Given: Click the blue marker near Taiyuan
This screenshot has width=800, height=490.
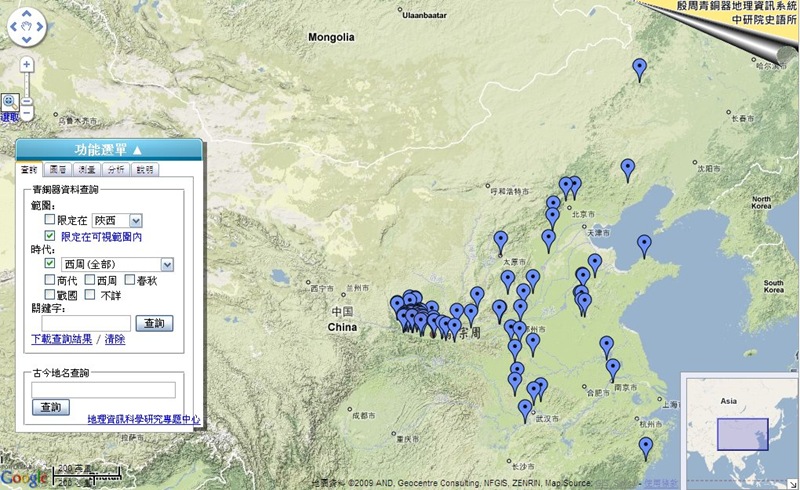Looking at the screenshot, I should (500, 240).
